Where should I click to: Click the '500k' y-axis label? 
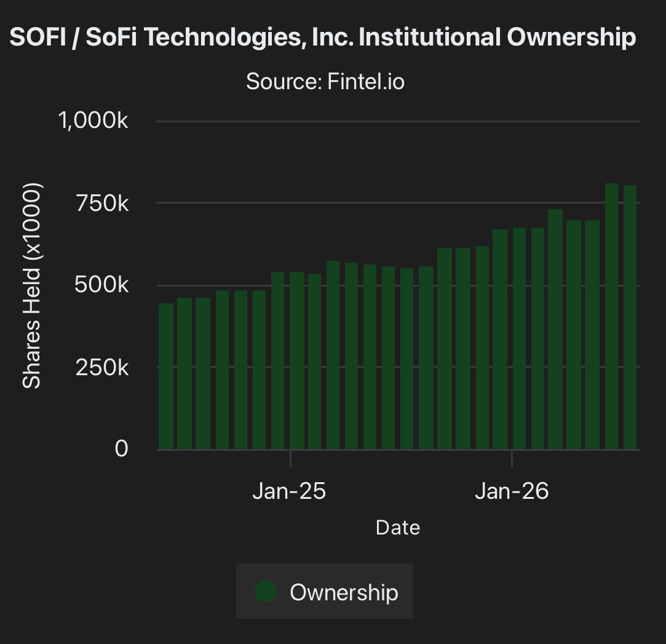(101, 285)
